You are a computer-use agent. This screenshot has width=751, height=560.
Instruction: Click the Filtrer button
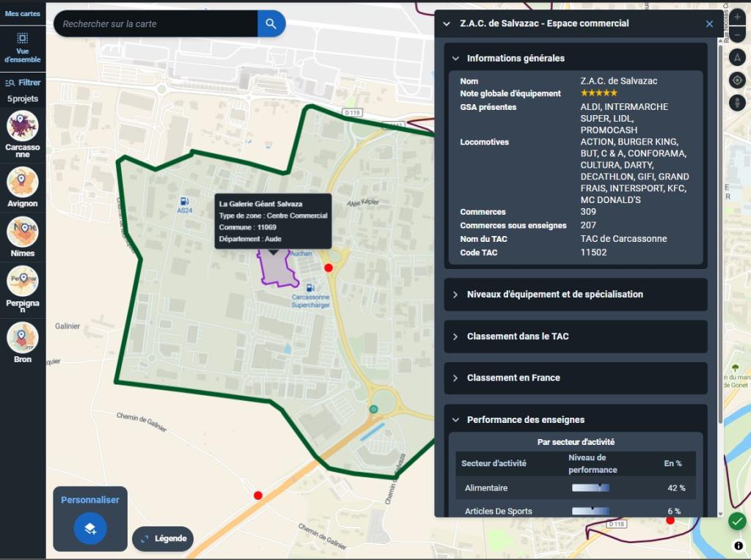[23, 83]
